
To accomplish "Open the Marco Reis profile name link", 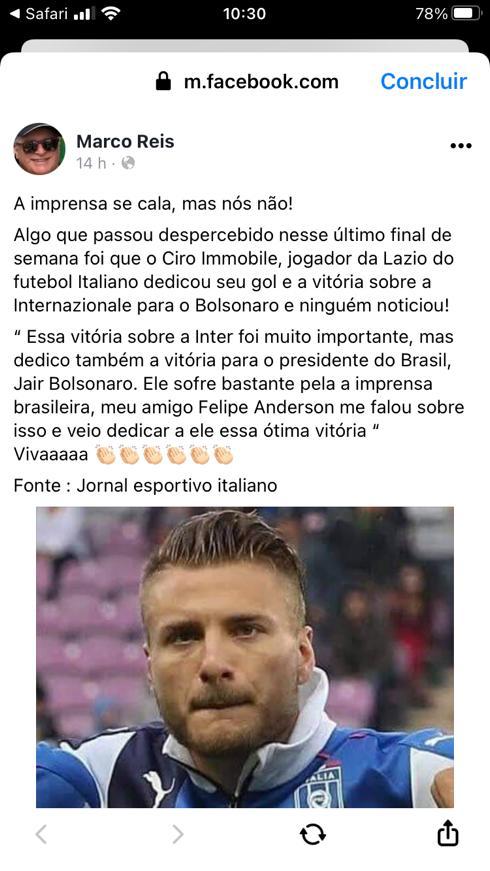I will click(125, 142).
